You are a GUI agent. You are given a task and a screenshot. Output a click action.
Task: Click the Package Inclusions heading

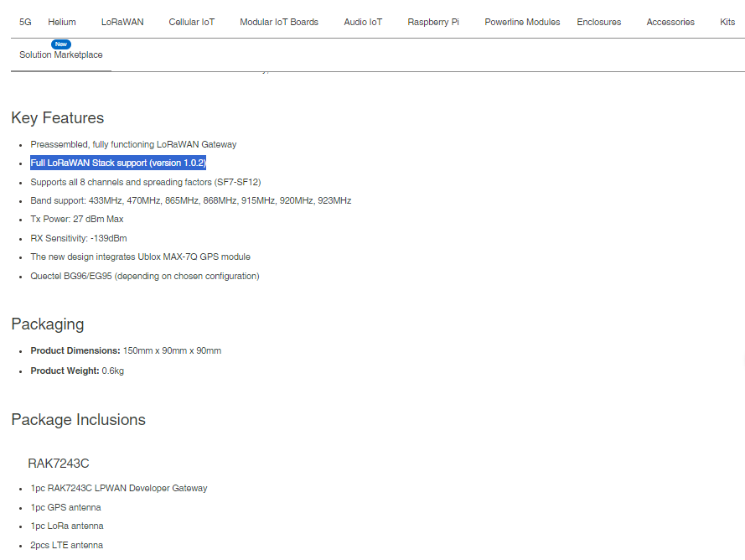coord(79,420)
